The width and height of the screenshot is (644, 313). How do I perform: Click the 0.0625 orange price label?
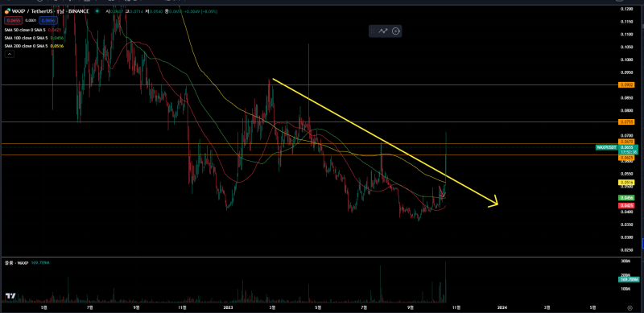(x=626, y=158)
